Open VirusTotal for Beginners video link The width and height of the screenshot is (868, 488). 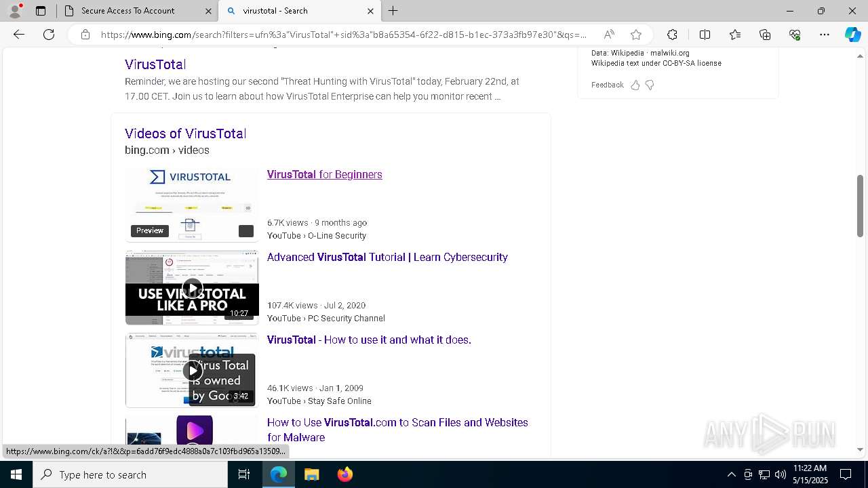[325, 174]
